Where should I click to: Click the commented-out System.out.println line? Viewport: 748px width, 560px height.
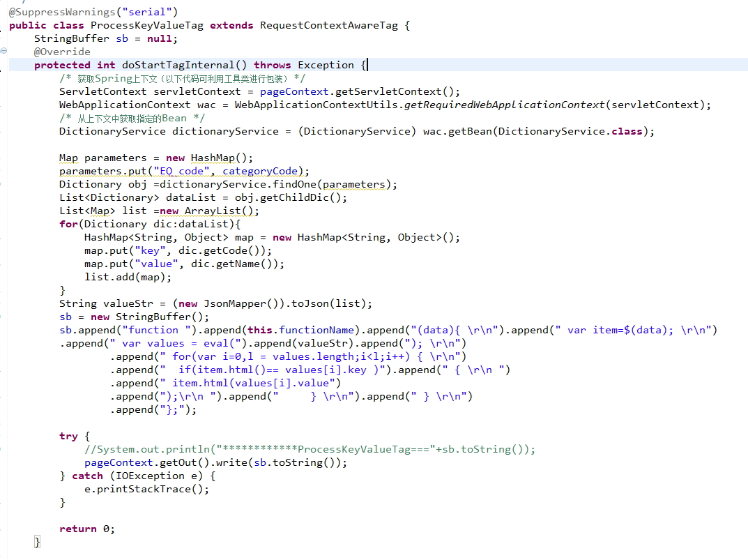[310, 450]
